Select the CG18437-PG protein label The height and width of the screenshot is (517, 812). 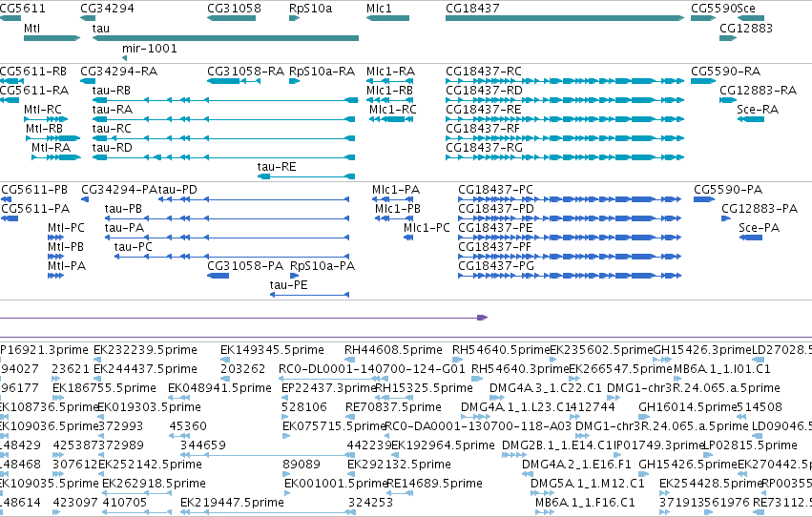(x=496, y=265)
